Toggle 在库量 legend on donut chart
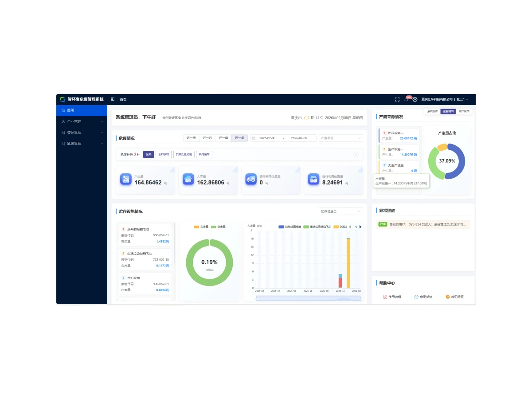The width and height of the screenshot is (532, 399). pyautogui.click(x=201, y=227)
